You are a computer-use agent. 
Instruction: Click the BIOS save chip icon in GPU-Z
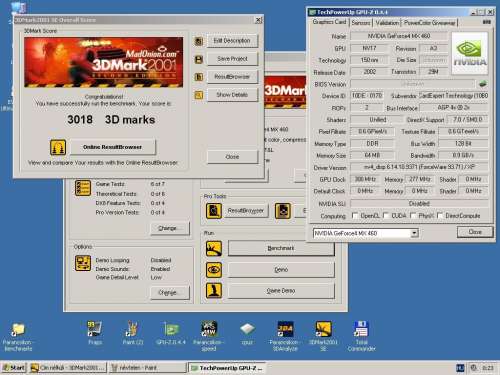point(483,84)
